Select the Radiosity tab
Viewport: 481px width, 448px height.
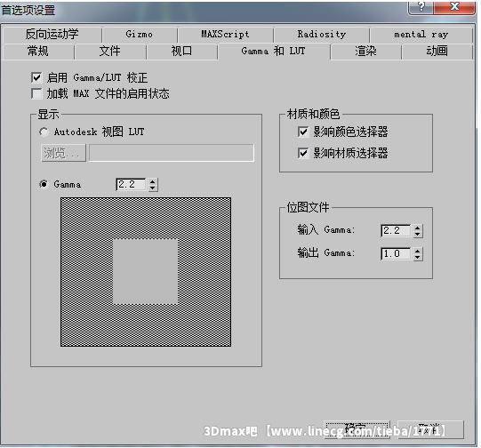tap(322, 35)
